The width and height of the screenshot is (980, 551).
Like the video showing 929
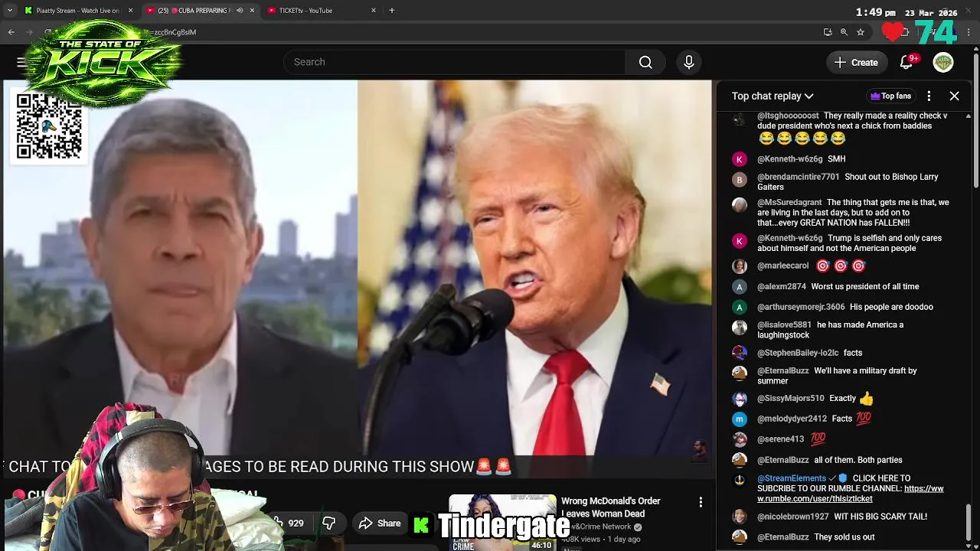pyautogui.click(x=289, y=523)
